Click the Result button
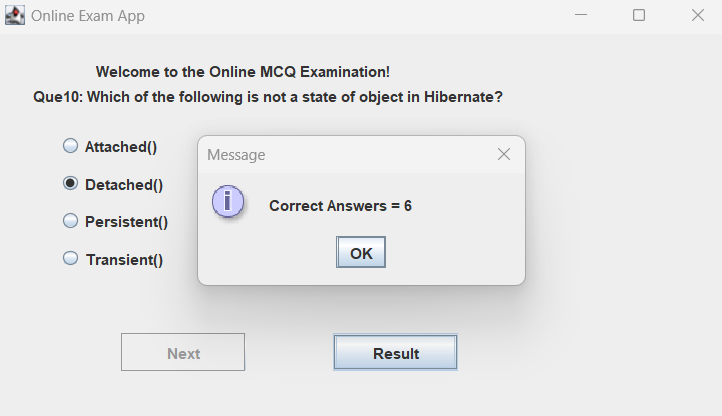Screen dimensions: 722x416 395,353
